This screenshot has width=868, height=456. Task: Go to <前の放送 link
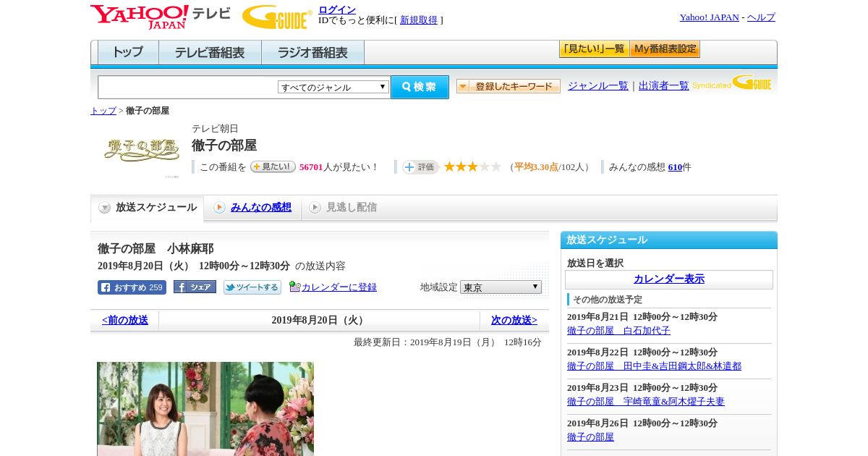pyautogui.click(x=125, y=320)
